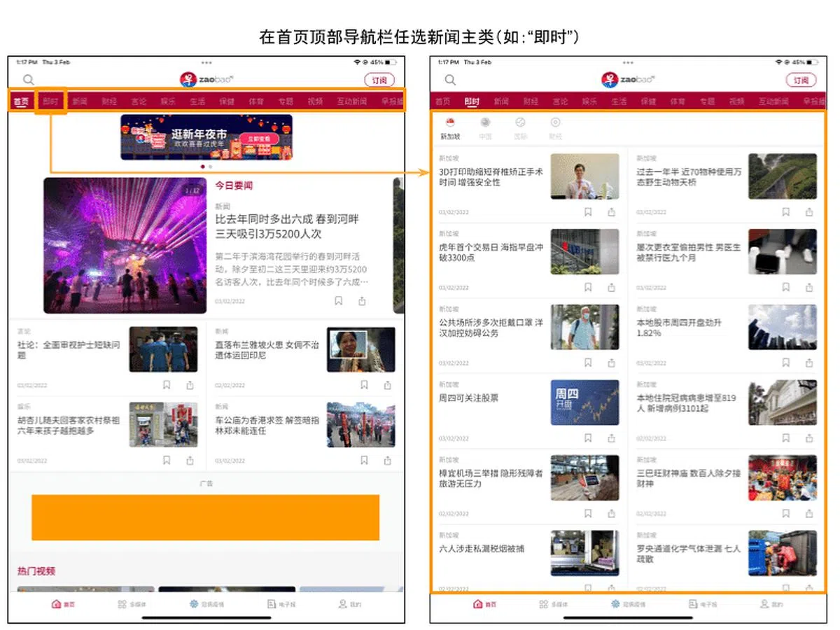The height and width of the screenshot is (630, 840).
Task: Share the '虎年首个交易日 海指早盘冲破3300点' article
Action: coord(612,287)
